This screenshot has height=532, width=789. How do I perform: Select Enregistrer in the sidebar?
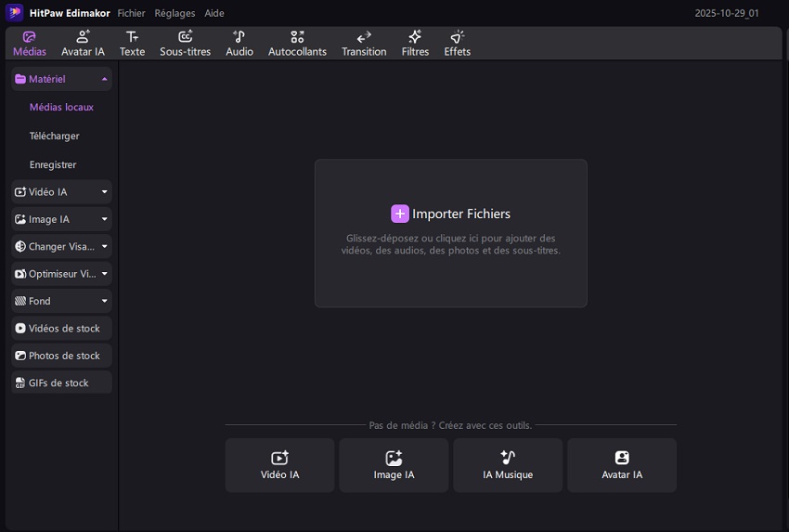point(53,165)
